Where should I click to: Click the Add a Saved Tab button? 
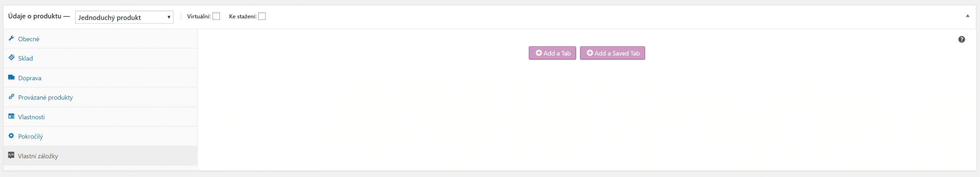[x=612, y=53]
